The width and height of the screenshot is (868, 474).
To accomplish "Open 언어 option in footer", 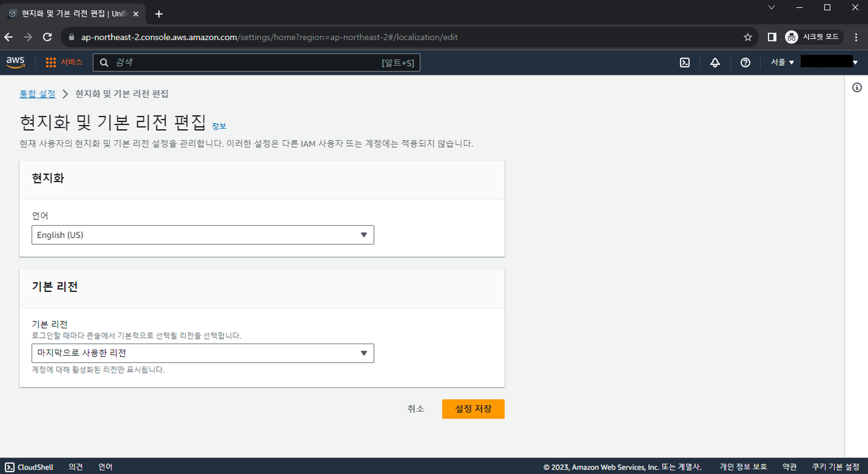I will coord(105,467).
